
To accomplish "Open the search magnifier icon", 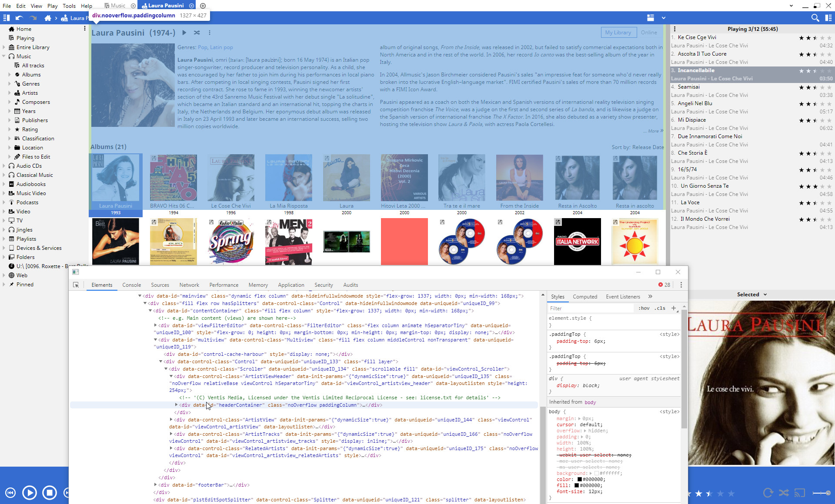I will [815, 18].
